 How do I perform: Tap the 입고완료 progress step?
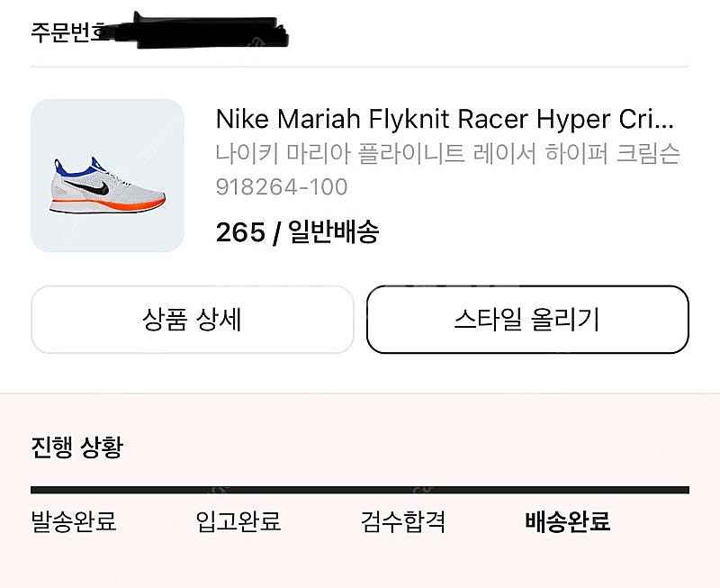[238, 521]
